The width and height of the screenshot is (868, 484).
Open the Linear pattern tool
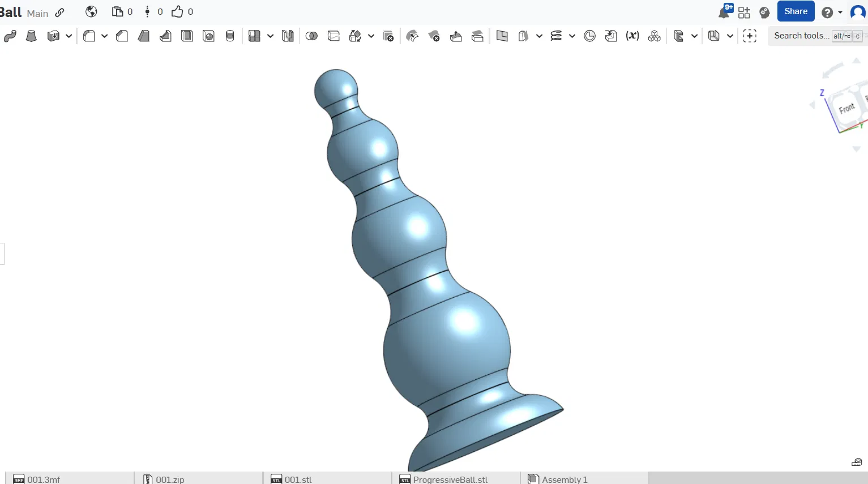(254, 36)
